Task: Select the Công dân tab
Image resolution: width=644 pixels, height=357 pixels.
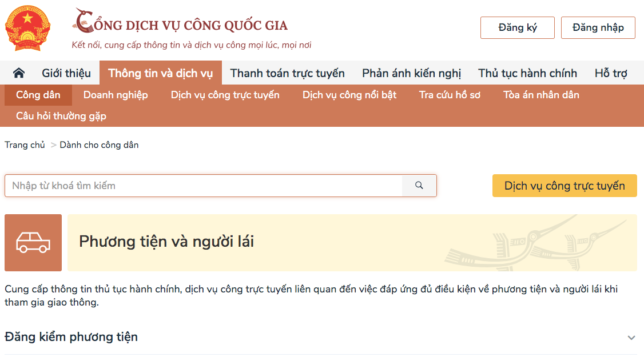Action: 38,95
